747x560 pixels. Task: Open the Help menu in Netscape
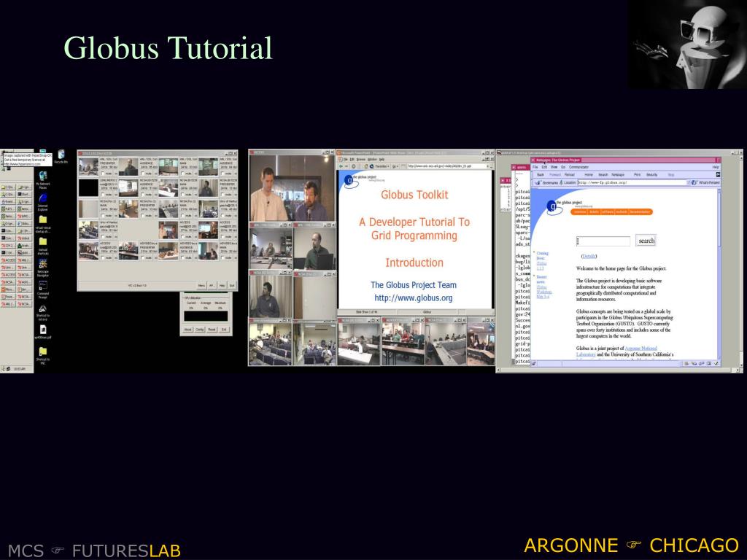click(716, 167)
